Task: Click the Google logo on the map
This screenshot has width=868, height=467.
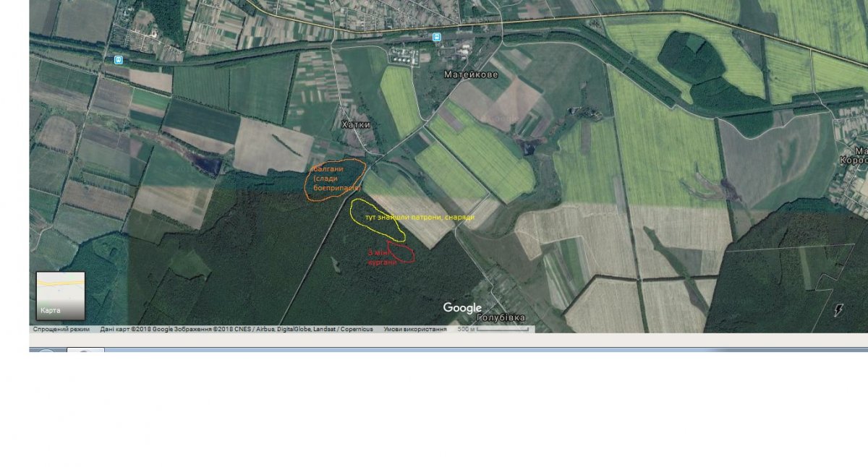Action: pos(462,308)
